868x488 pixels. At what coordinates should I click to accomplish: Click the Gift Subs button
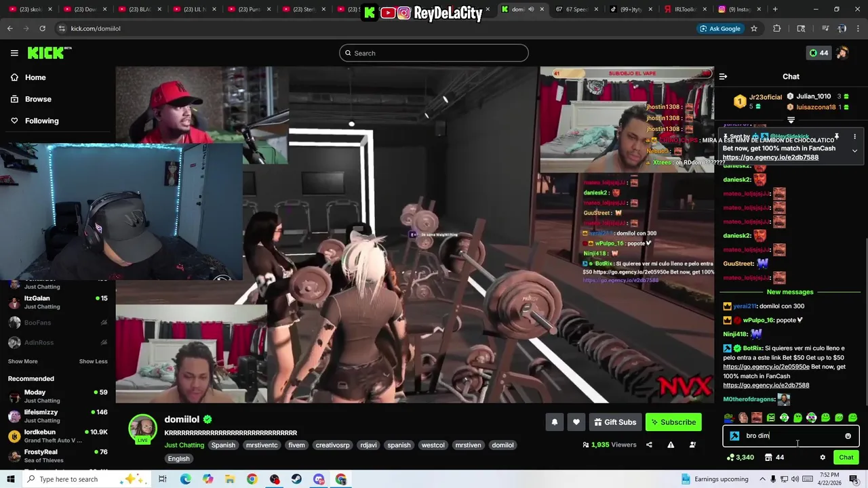tap(615, 422)
